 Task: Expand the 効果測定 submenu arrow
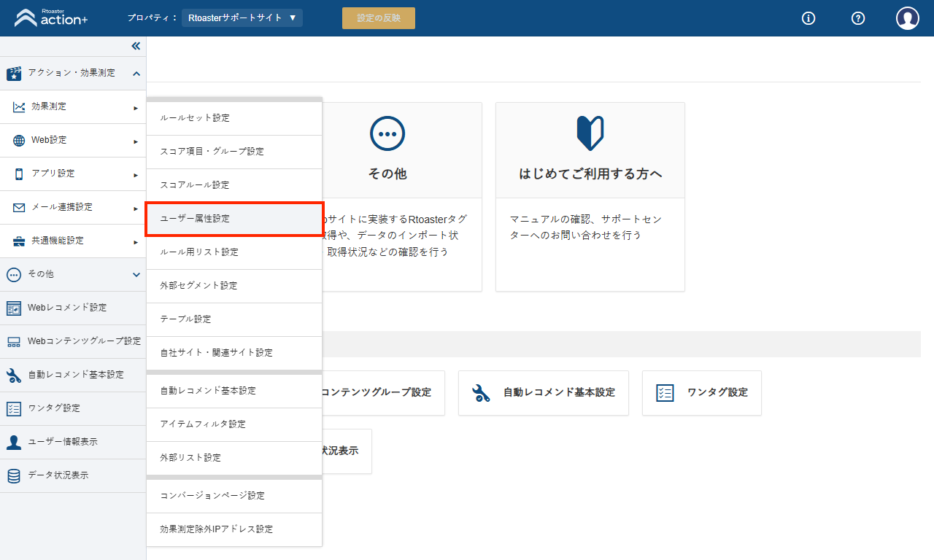click(x=136, y=108)
